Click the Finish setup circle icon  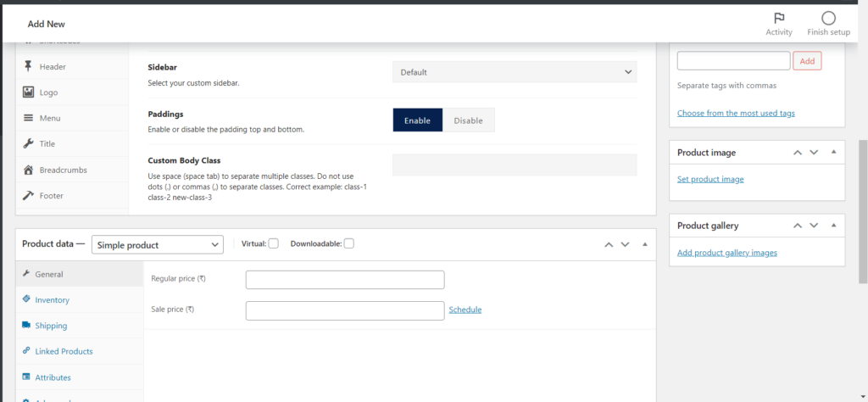(828, 18)
